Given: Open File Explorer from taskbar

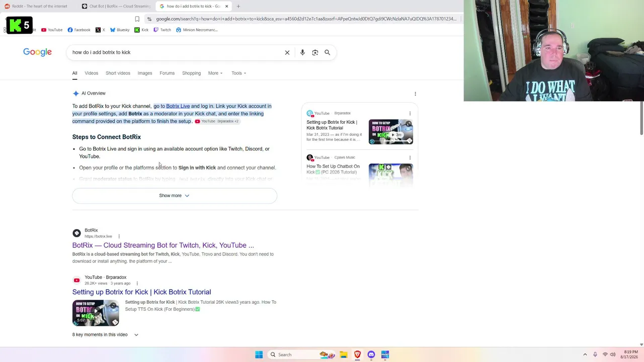Looking at the screenshot, I should click(x=343, y=354).
